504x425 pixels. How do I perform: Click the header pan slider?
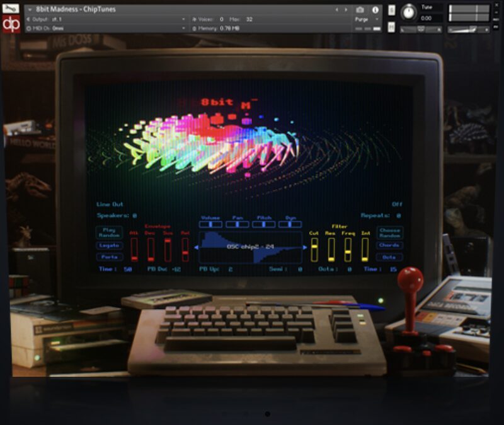(421, 30)
